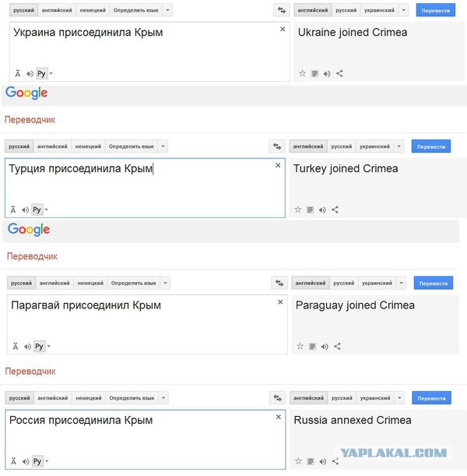467x476 pixels.
Task: Save 'Ukraine joined Crimea' to phrasebook star
Action: click(303, 73)
